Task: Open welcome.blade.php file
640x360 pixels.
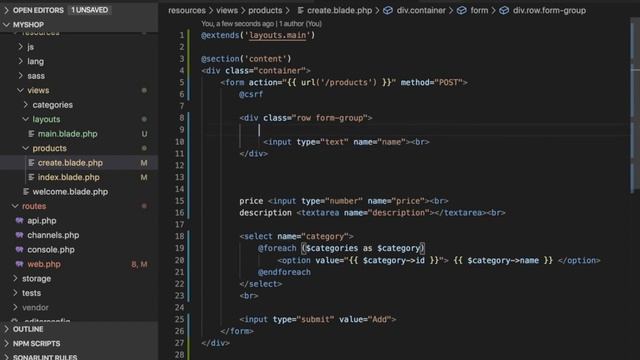Action: click(x=70, y=192)
